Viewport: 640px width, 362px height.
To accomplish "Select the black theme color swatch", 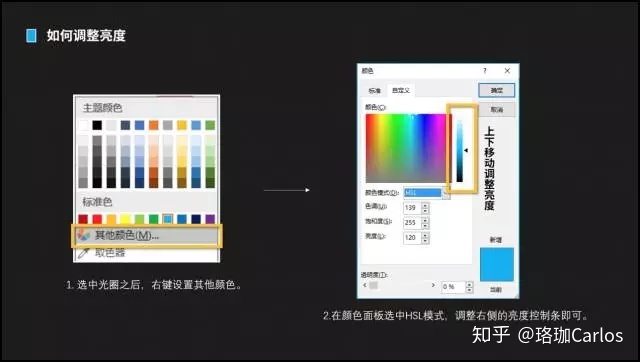I will [x=97, y=125].
